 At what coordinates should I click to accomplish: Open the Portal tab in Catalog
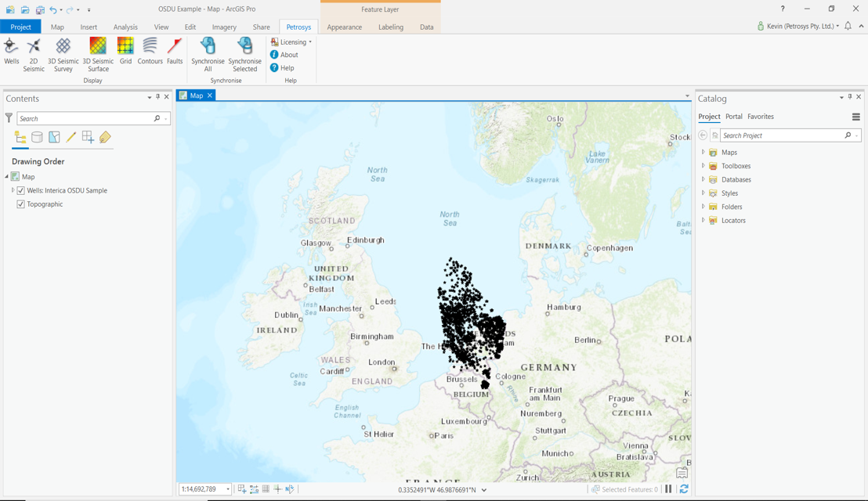click(733, 117)
